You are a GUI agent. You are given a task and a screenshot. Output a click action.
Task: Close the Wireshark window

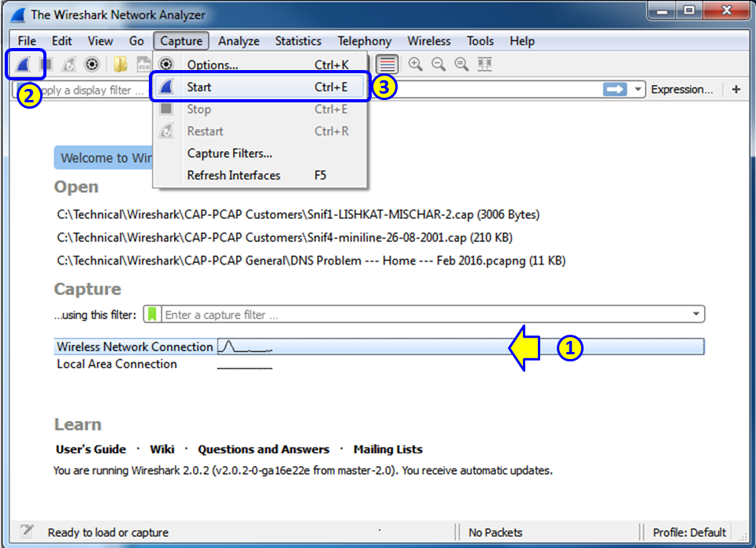(x=727, y=10)
